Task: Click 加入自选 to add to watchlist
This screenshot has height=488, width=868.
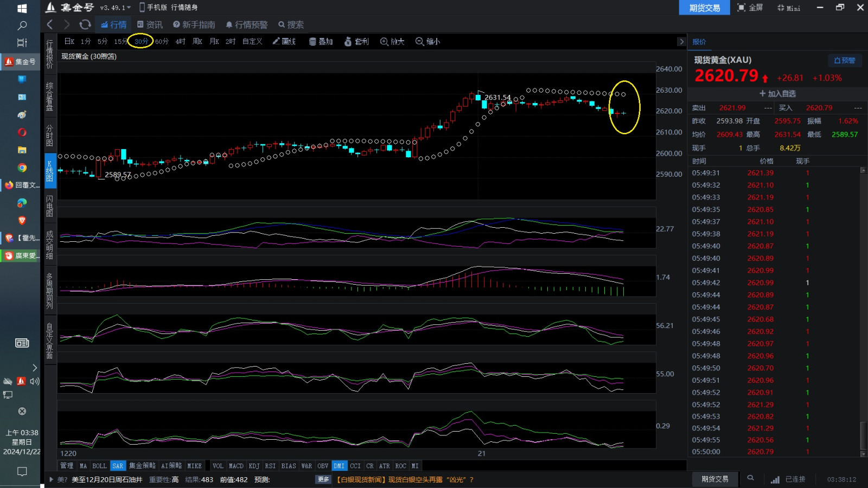Action: [777, 94]
